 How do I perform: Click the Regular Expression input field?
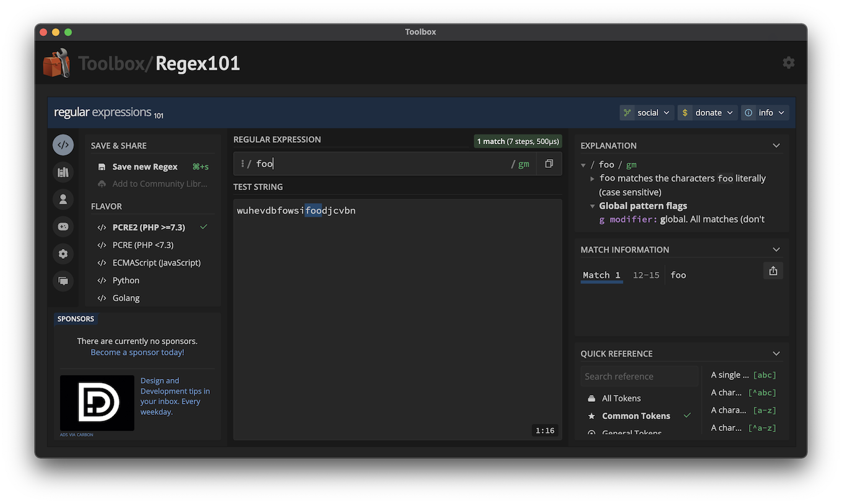tap(381, 163)
